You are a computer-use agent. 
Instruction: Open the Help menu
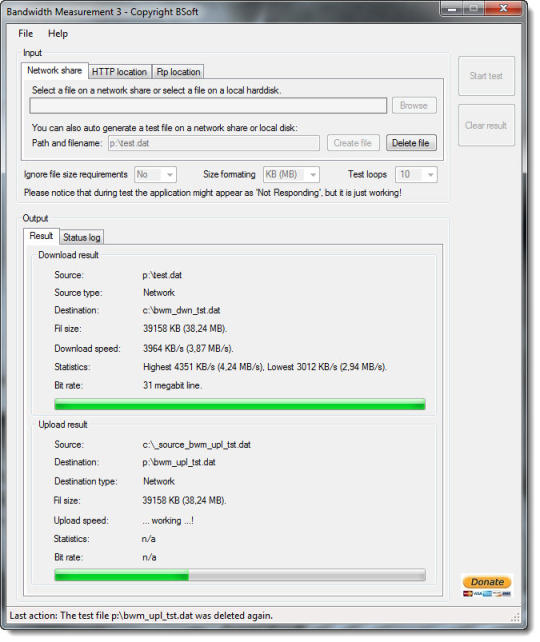coord(58,34)
